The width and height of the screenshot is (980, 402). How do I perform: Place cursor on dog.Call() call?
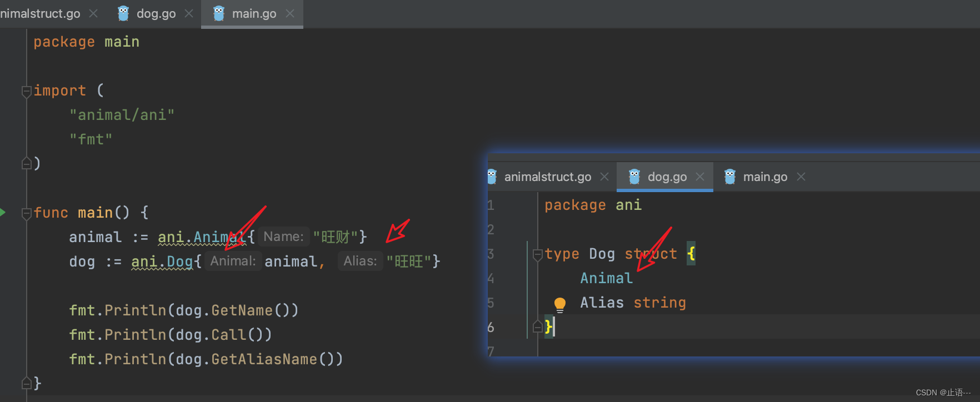pos(224,335)
